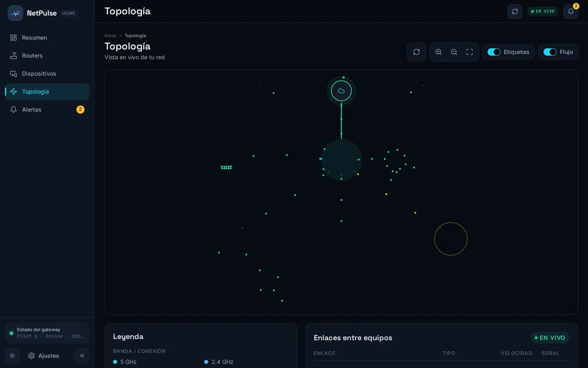The width and height of the screenshot is (588, 368).
Task: Toggle the Flujo switch
Action: click(x=550, y=52)
